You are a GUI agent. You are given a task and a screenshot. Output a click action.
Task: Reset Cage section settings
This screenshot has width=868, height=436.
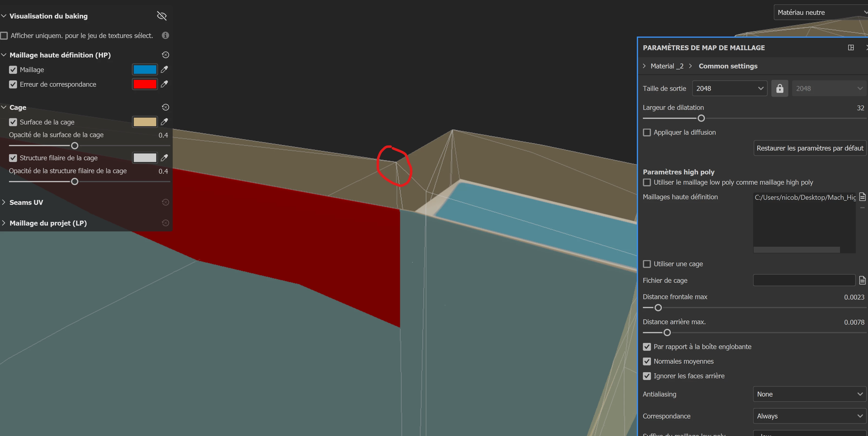(x=165, y=107)
